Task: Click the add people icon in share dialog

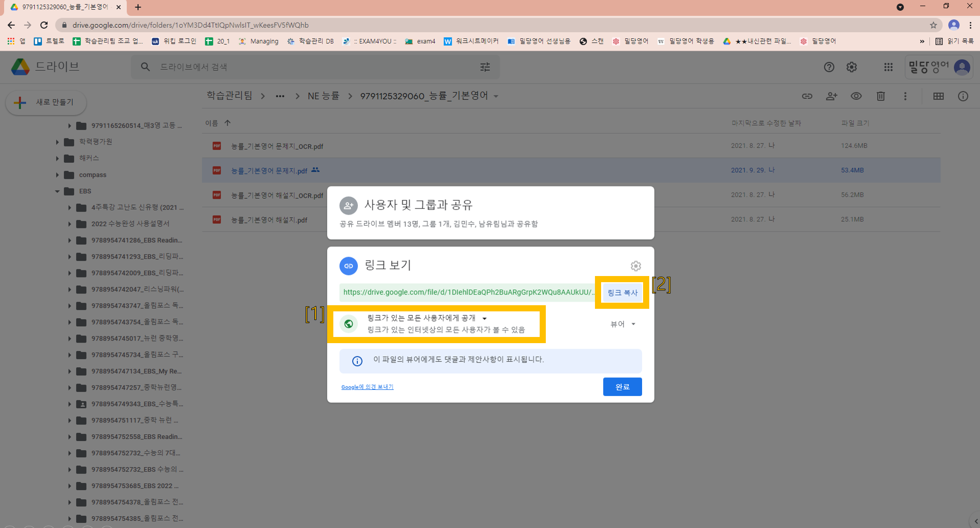Action: 348,206
